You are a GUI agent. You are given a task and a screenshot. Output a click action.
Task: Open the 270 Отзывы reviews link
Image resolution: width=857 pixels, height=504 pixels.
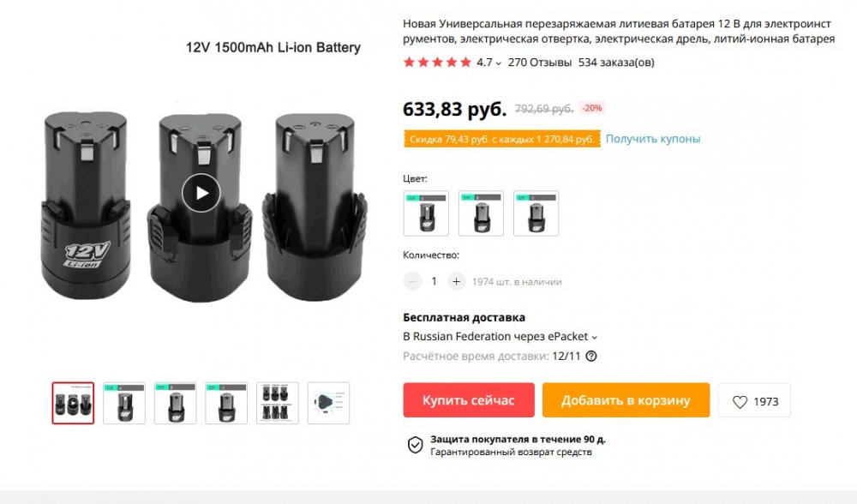(539, 63)
